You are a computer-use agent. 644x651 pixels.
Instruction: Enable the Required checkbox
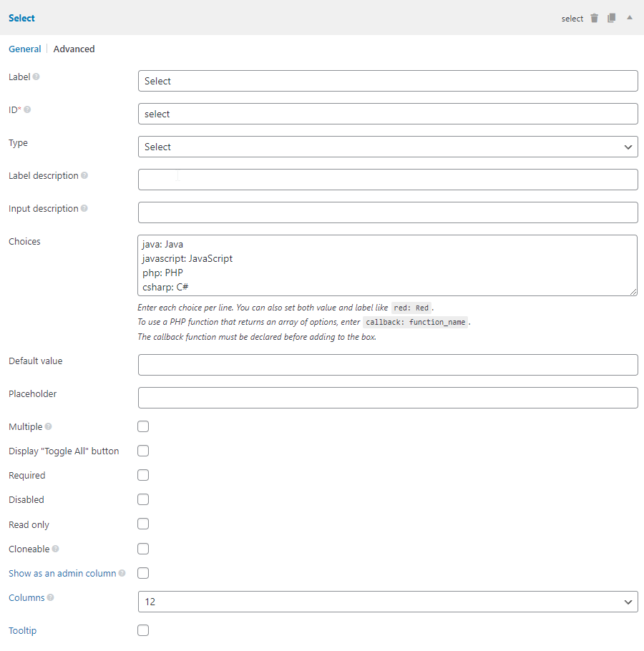(x=143, y=474)
